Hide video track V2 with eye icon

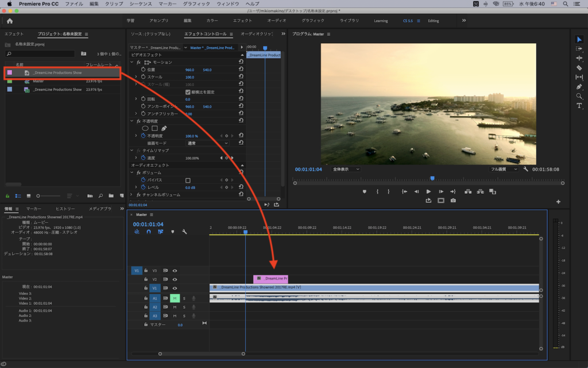point(175,279)
